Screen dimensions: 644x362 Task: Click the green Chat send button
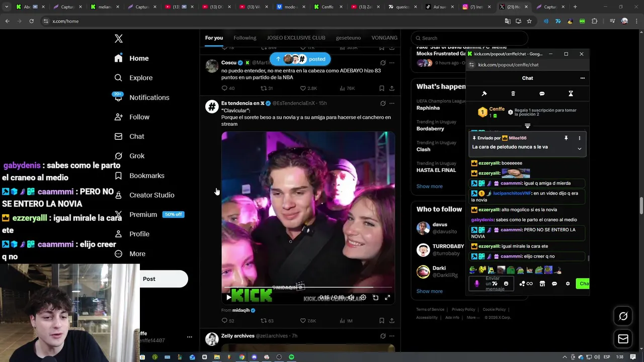(583, 284)
